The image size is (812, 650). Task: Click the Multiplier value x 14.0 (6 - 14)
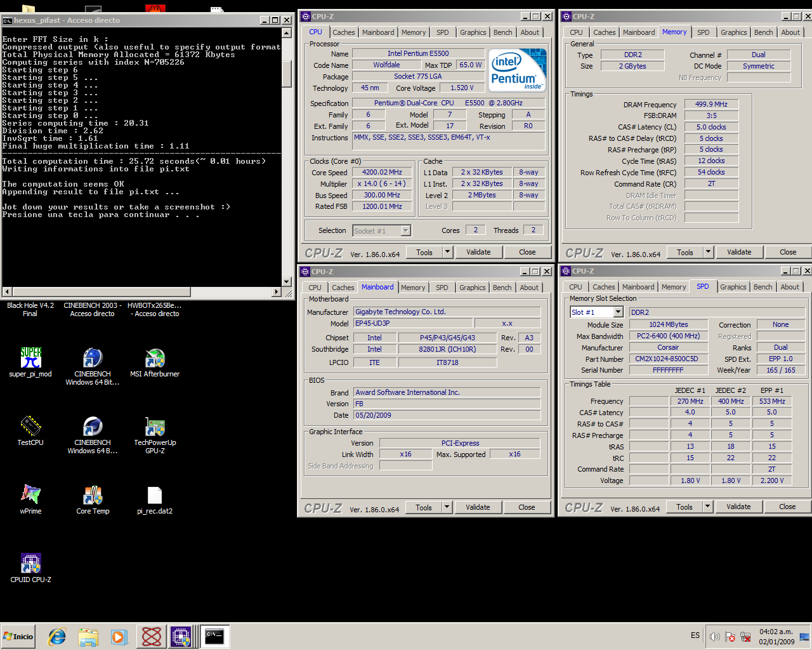[x=382, y=183]
